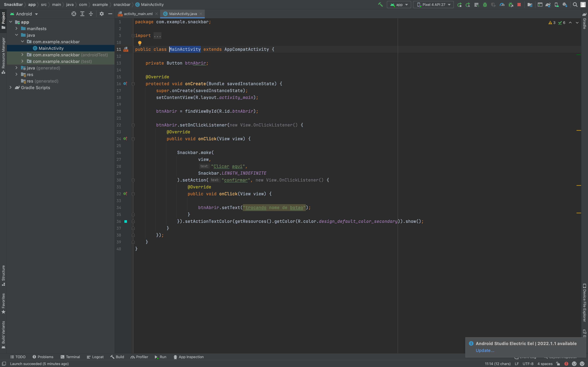
Task: Expand the Gradle Scripts node
Action: [x=11, y=88]
